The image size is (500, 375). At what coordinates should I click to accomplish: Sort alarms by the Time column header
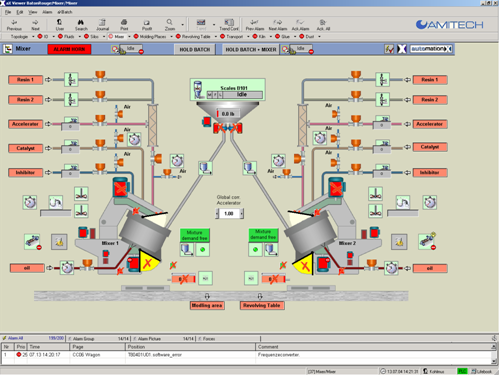click(x=48, y=347)
